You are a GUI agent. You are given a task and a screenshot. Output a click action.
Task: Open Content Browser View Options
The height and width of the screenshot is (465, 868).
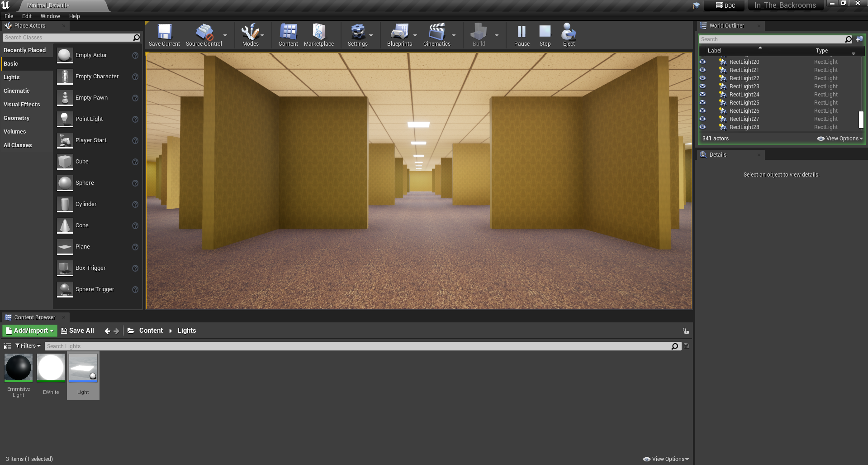click(666, 459)
